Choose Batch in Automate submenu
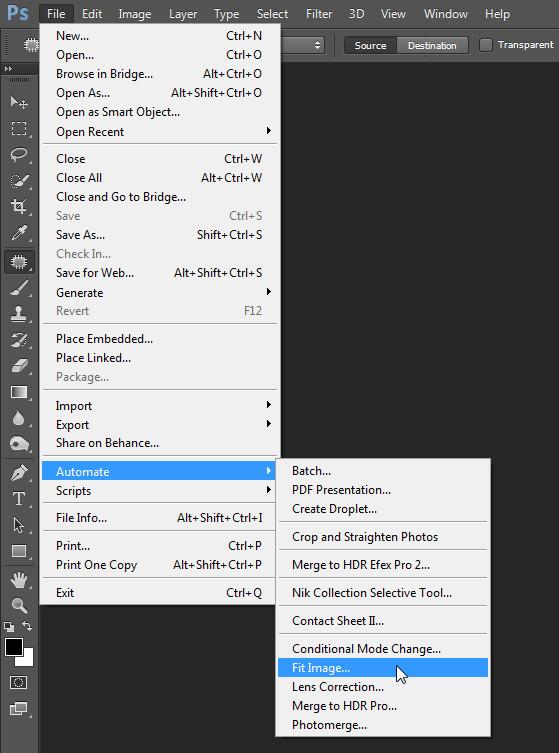Screen dimensions: 559x753 coord(383,471)
